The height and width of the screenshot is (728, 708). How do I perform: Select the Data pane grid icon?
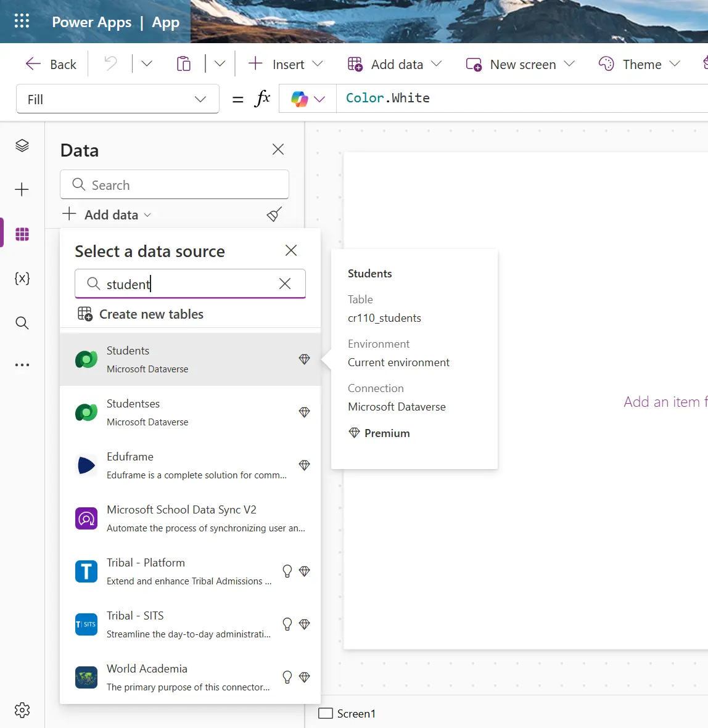(22, 234)
